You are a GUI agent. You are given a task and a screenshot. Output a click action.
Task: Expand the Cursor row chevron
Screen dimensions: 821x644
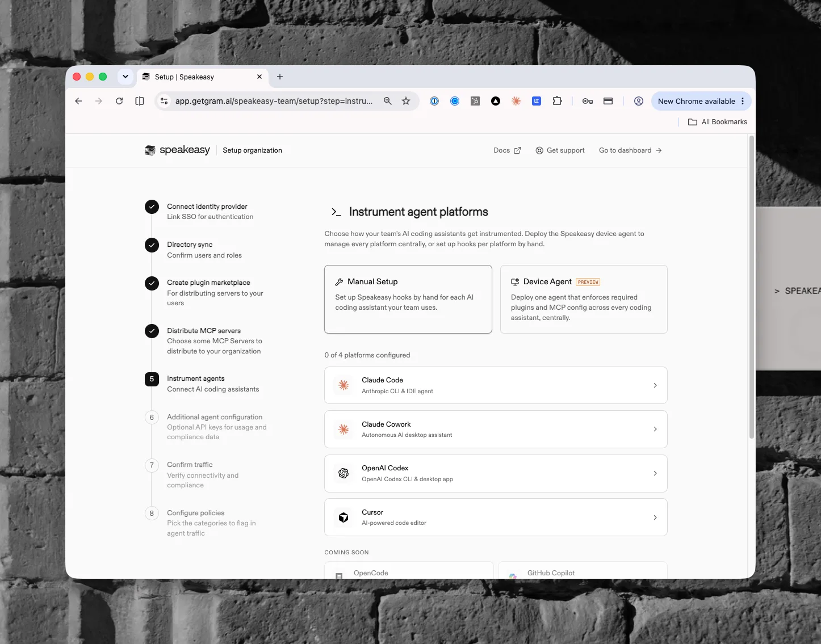coord(655,517)
